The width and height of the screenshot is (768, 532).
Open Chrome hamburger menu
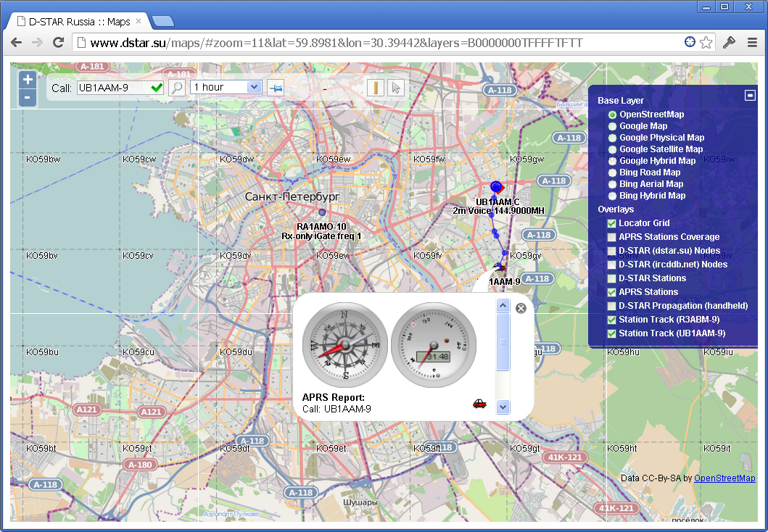click(752, 43)
